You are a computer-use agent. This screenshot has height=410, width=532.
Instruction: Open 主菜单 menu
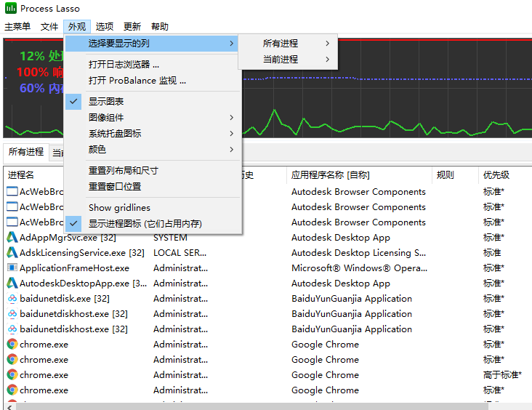(17, 26)
